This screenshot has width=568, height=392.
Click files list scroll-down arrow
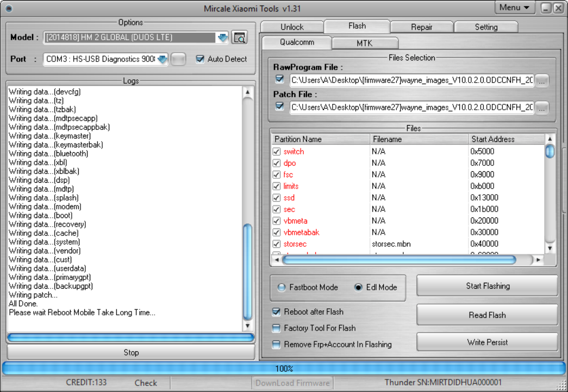point(550,248)
